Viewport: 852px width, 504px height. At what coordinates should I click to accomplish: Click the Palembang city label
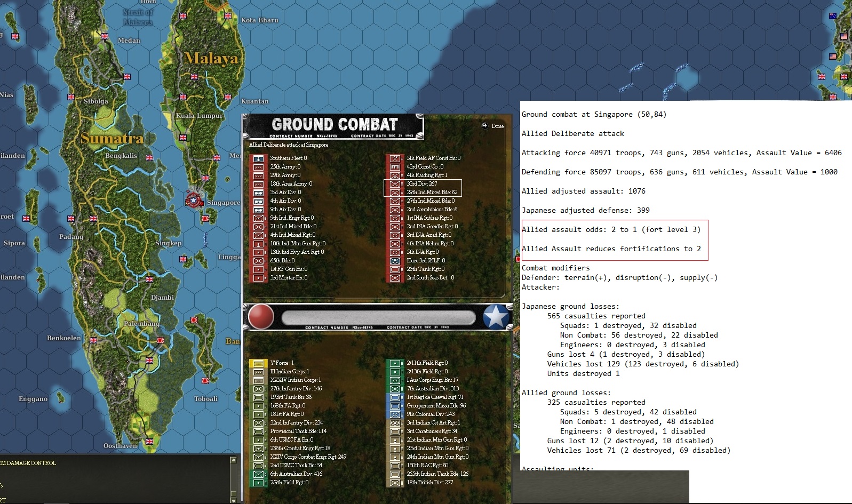[141, 324]
